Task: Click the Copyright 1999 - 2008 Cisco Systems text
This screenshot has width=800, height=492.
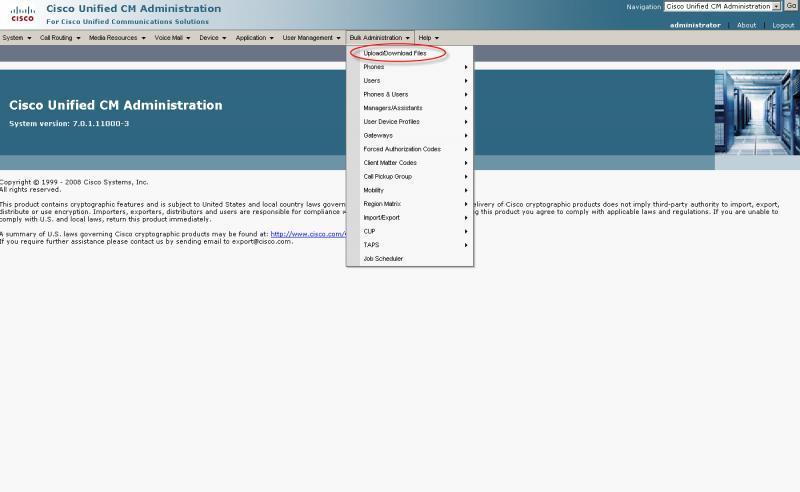Action: tap(74, 182)
